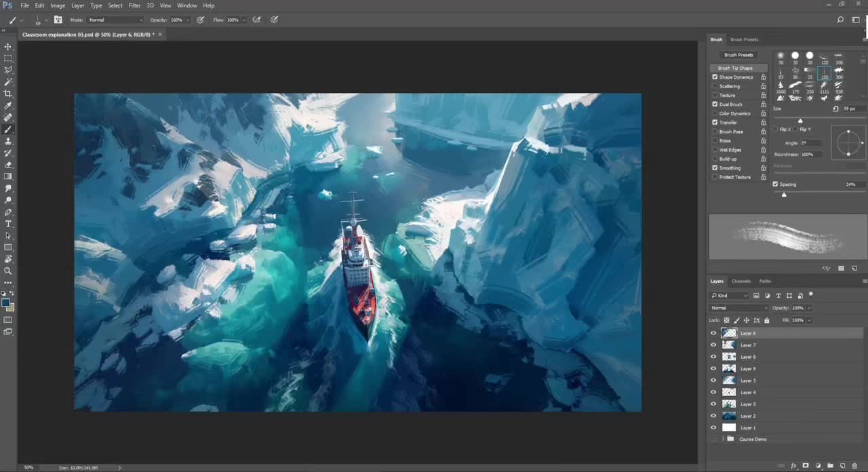The height and width of the screenshot is (472, 868).
Task: Click lock all layer icon
Action: click(x=766, y=320)
